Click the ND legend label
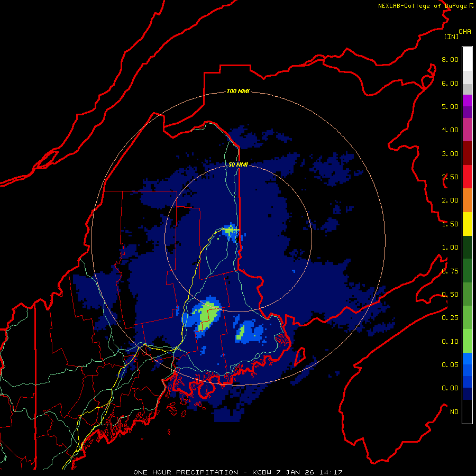The image size is (476, 476). tap(454, 412)
